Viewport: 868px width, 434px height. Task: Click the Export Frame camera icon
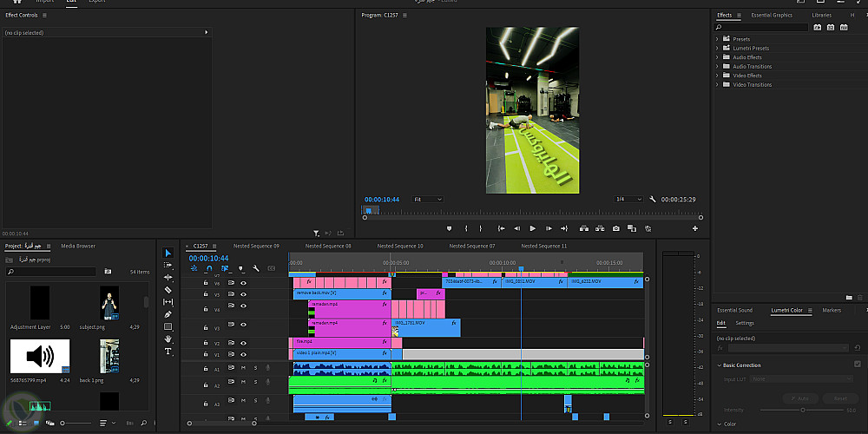click(616, 228)
